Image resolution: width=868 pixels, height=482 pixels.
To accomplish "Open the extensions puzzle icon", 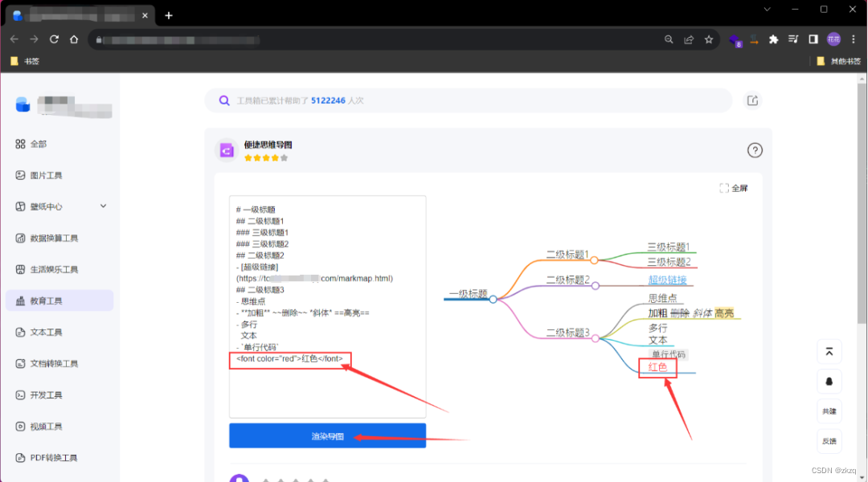I will pyautogui.click(x=773, y=39).
